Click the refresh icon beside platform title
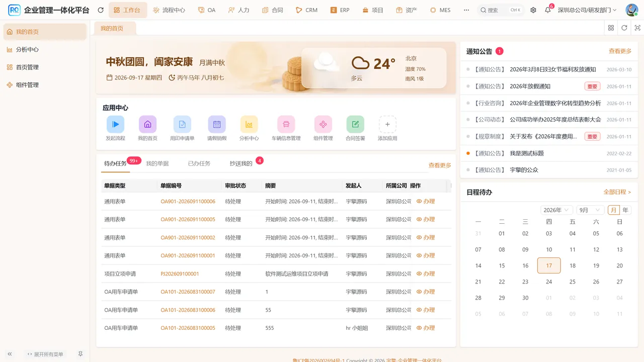This screenshot has width=644, height=362. tap(101, 10)
